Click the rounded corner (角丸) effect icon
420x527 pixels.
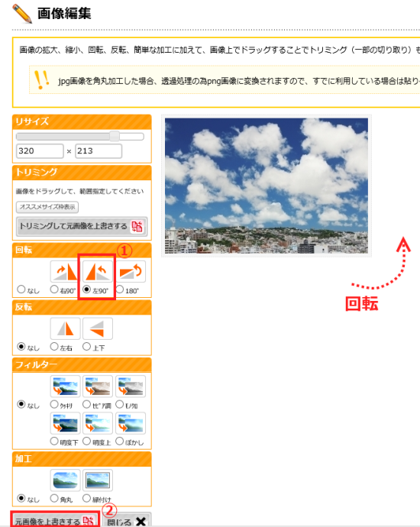pyautogui.click(x=65, y=480)
